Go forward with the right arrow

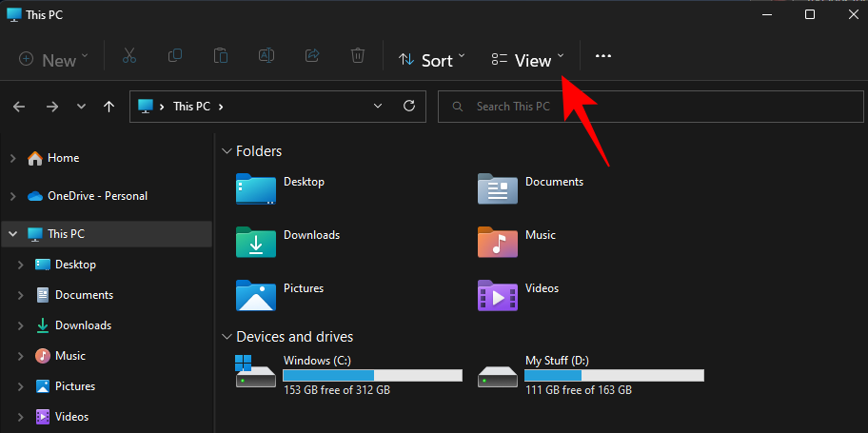tap(52, 107)
